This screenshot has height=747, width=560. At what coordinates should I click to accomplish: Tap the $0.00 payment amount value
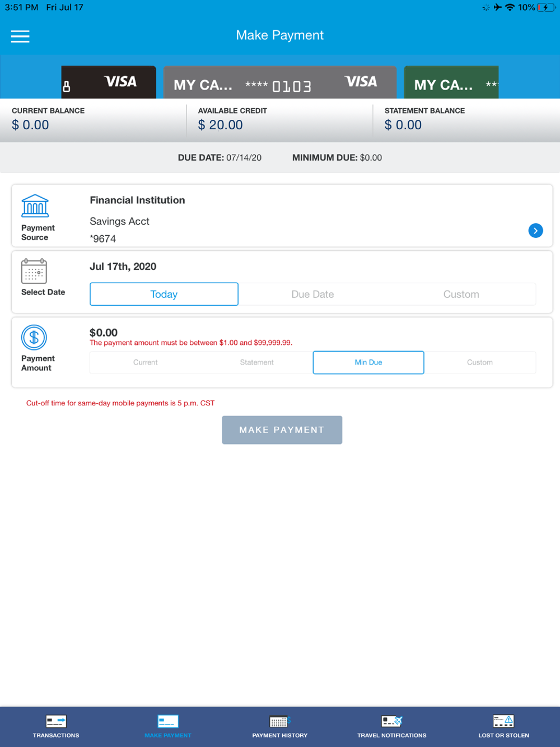(104, 333)
